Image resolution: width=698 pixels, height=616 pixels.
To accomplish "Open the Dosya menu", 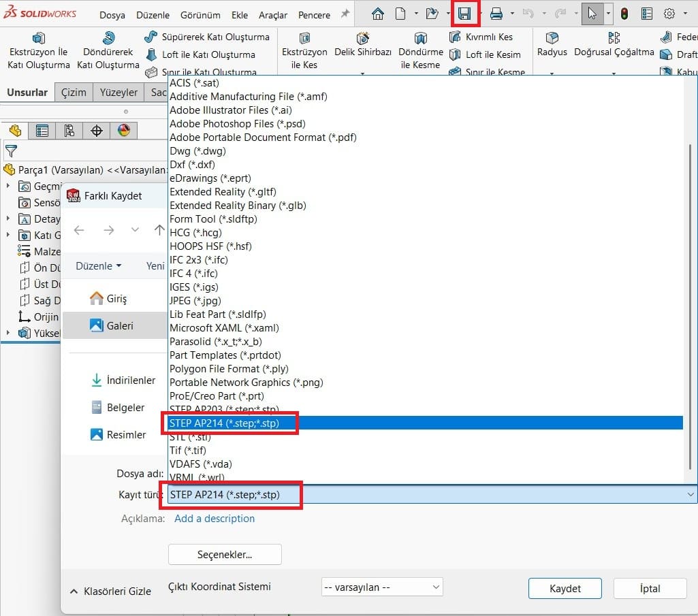I will [112, 15].
